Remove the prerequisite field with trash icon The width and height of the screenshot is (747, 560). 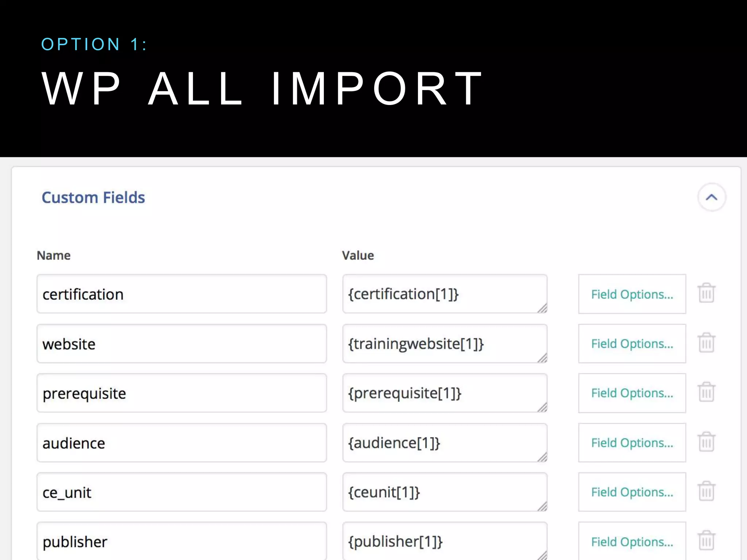(x=707, y=392)
